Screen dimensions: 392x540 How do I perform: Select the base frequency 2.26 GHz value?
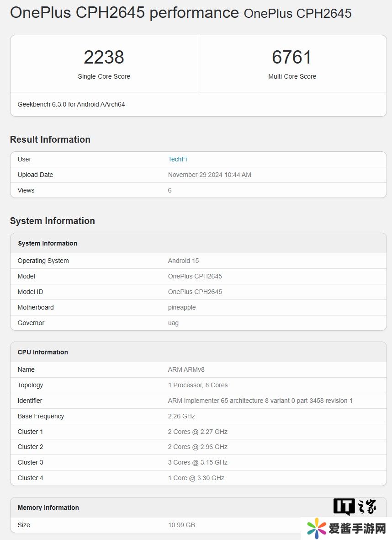pos(181,416)
